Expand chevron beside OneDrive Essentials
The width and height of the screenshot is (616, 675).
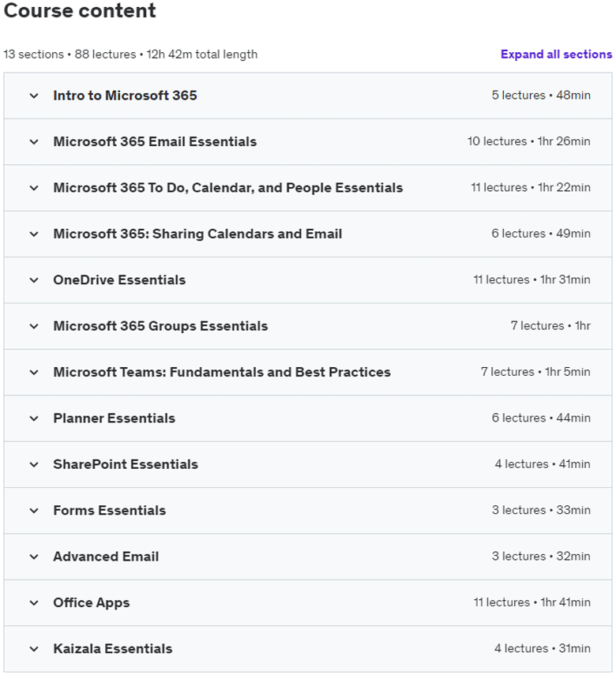(x=34, y=279)
